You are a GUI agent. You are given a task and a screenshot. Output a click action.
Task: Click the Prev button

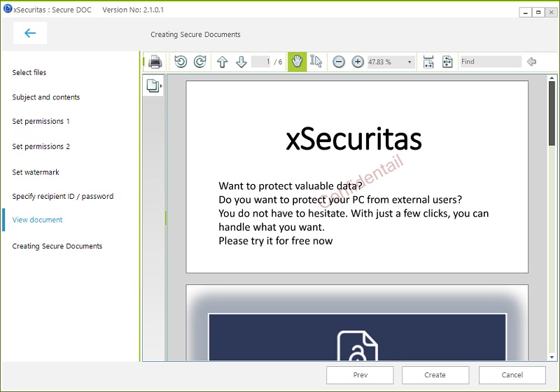[360, 375]
